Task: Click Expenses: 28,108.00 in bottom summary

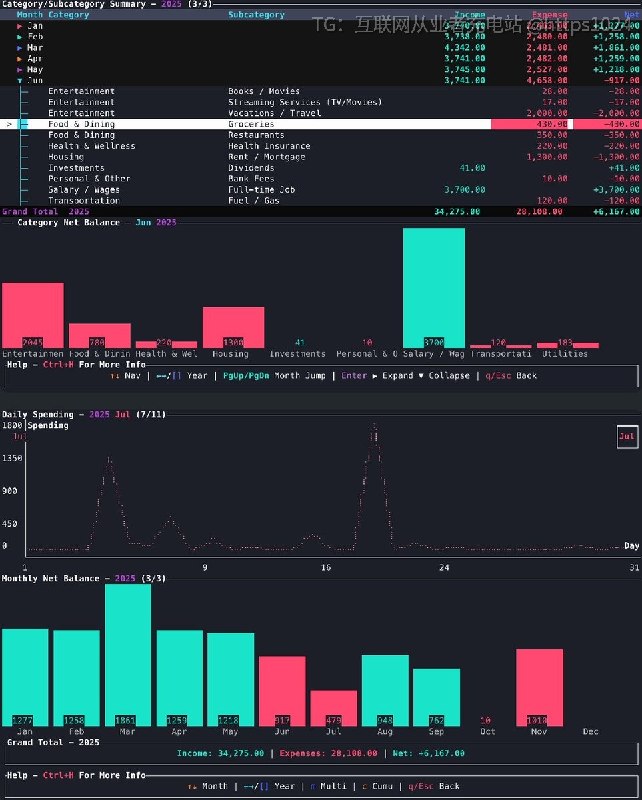Action: (328, 754)
